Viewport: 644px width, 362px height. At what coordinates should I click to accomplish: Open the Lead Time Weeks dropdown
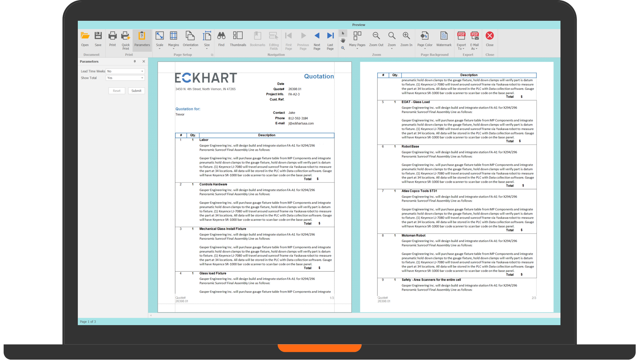pyautogui.click(x=142, y=71)
